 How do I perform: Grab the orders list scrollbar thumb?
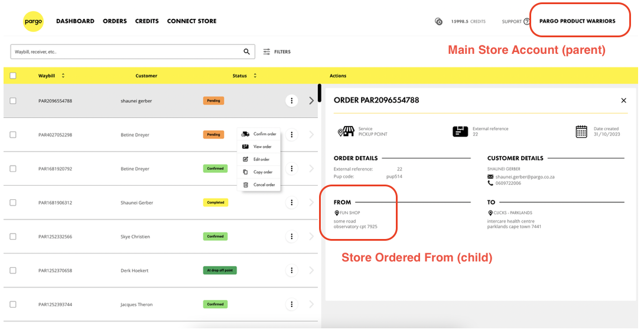pyautogui.click(x=320, y=93)
